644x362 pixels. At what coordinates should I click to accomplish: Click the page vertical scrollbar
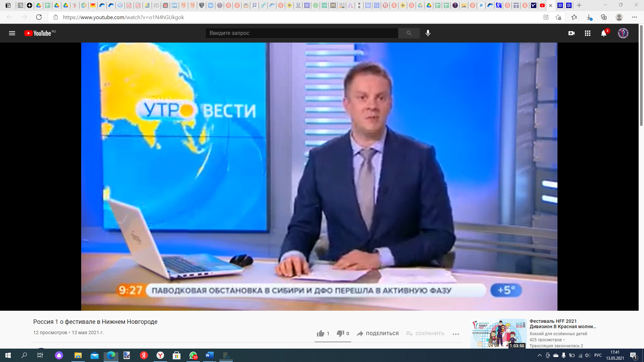641,76
